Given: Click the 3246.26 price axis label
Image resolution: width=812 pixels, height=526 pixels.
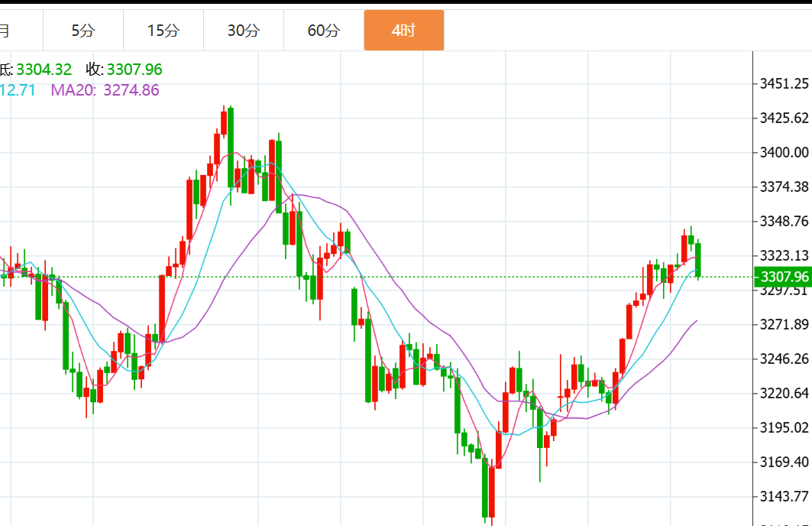Looking at the screenshot, I should coord(784,359).
